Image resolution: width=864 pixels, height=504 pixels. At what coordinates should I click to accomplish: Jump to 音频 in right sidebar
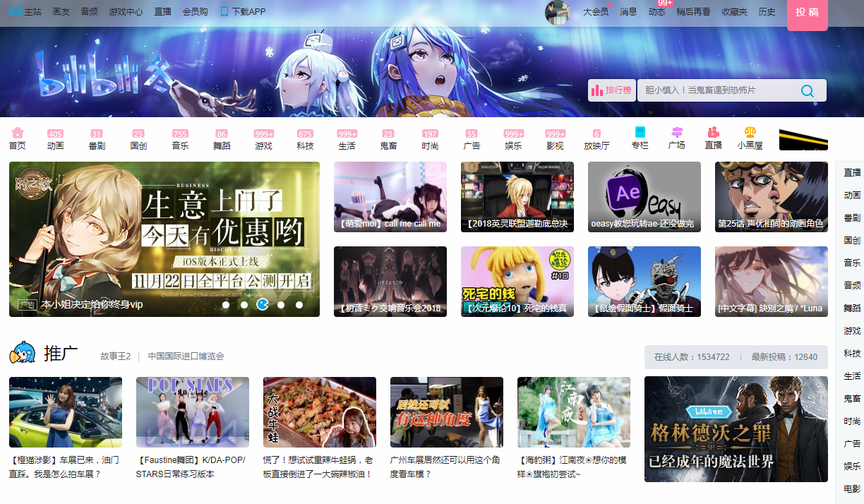(852, 285)
